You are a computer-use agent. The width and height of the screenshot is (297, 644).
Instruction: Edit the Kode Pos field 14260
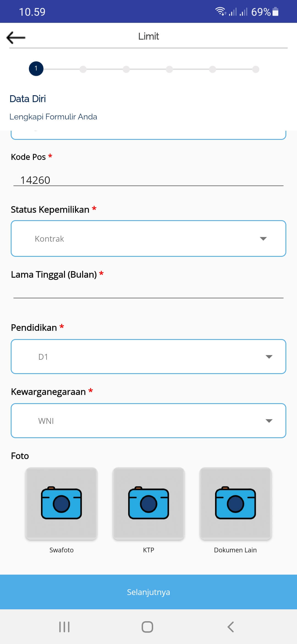tap(148, 180)
